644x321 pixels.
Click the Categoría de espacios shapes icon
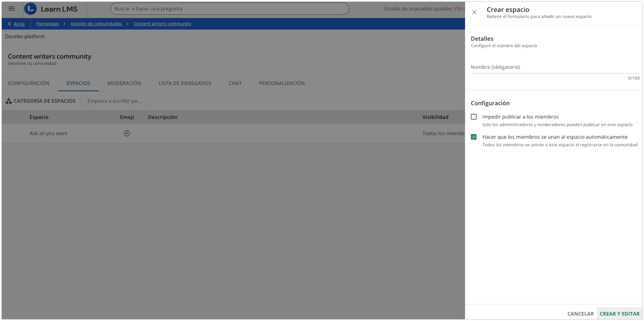(x=9, y=101)
